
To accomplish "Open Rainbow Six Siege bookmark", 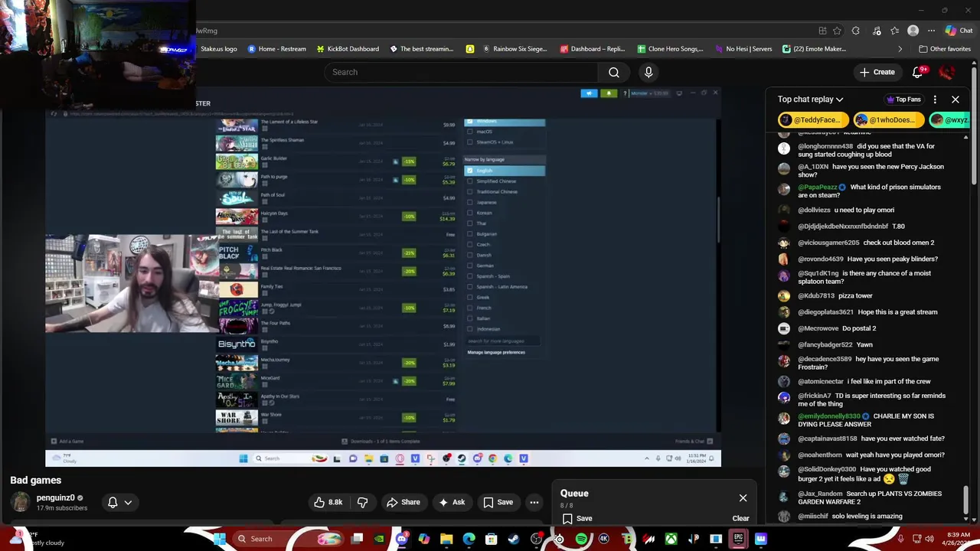I will pos(514,49).
